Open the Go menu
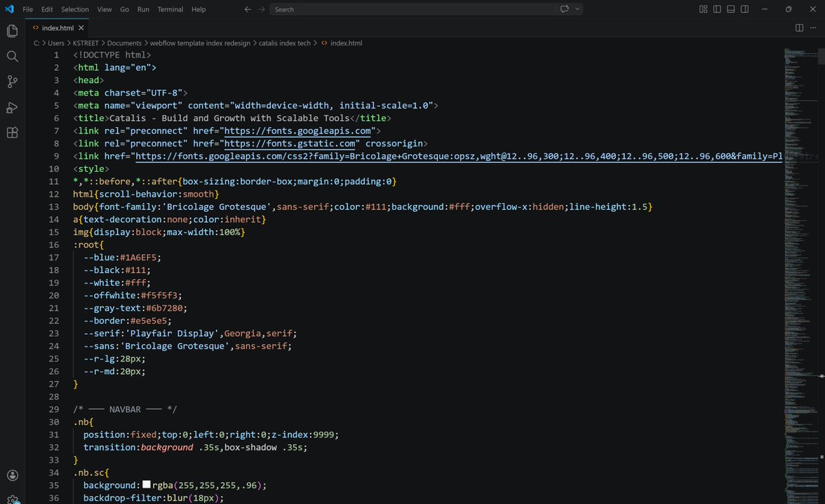The width and height of the screenshot is (825, 504). [124, 9]
